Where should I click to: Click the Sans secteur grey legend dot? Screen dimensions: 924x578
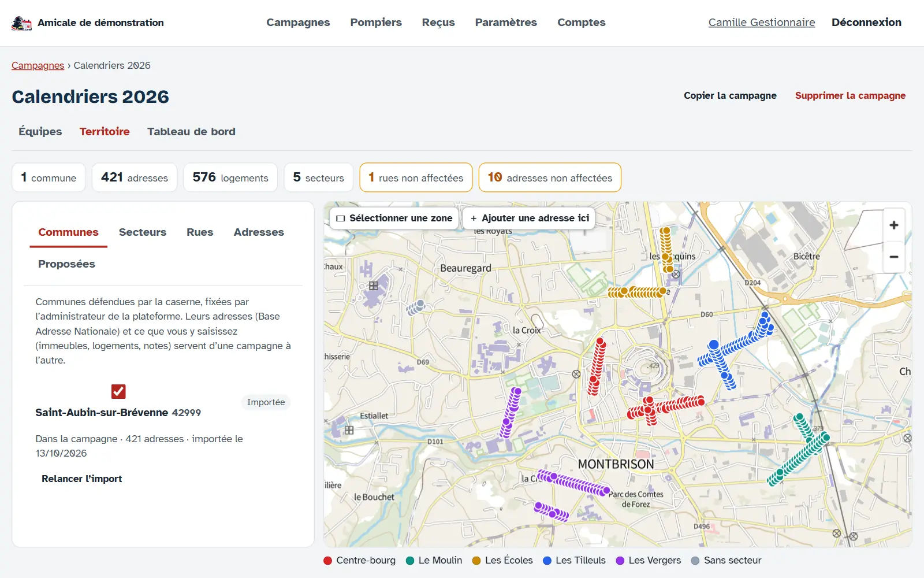tap(695, 561)
